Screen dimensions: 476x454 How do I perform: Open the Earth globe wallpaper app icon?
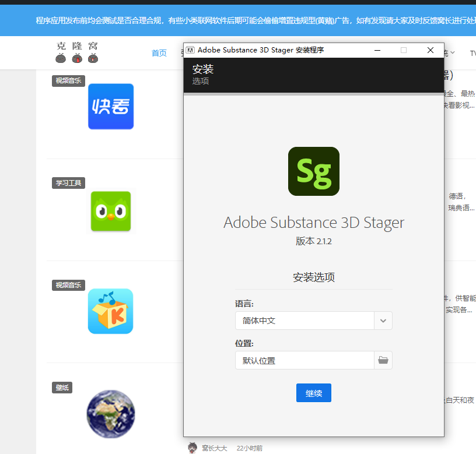click(x=111, y=414)
